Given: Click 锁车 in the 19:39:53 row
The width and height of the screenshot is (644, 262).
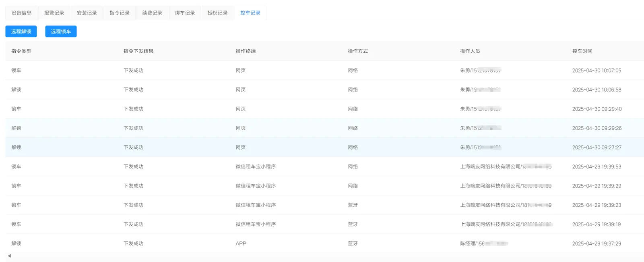Looking at the screenshot, I should (x=16, y=166).
